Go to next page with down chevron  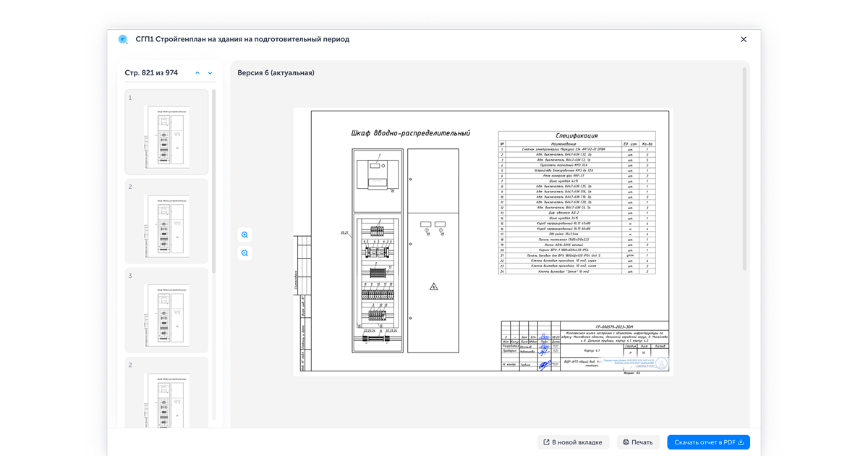pyautogui.click(x=210, y=73)
